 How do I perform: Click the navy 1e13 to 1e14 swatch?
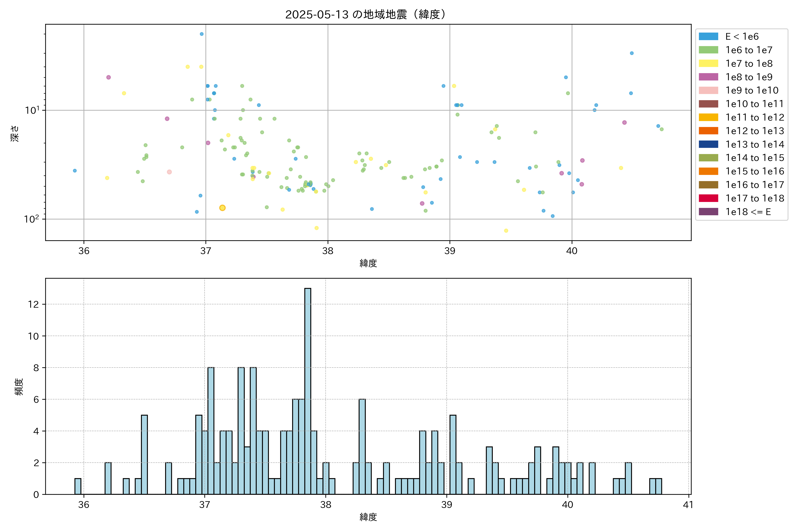708,144
